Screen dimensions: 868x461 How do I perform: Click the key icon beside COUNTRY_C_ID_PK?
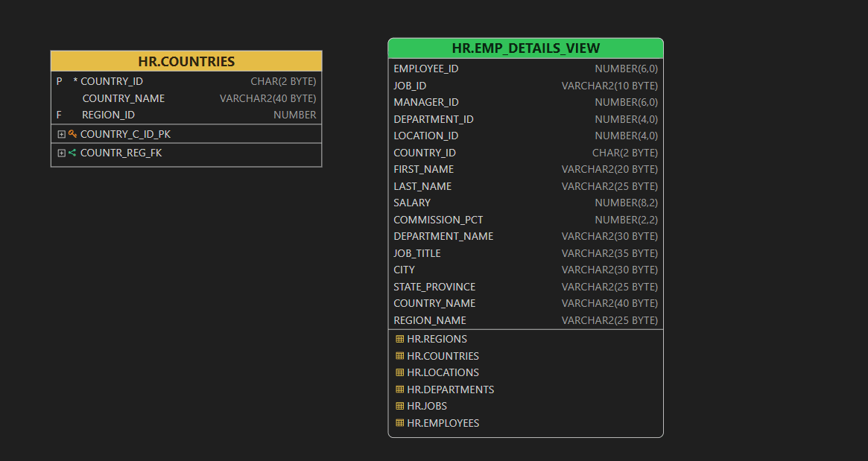[72, 134]
